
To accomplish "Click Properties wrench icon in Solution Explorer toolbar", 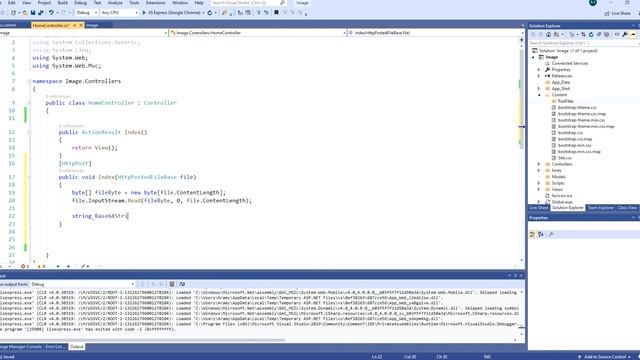I will coord(625,35).
